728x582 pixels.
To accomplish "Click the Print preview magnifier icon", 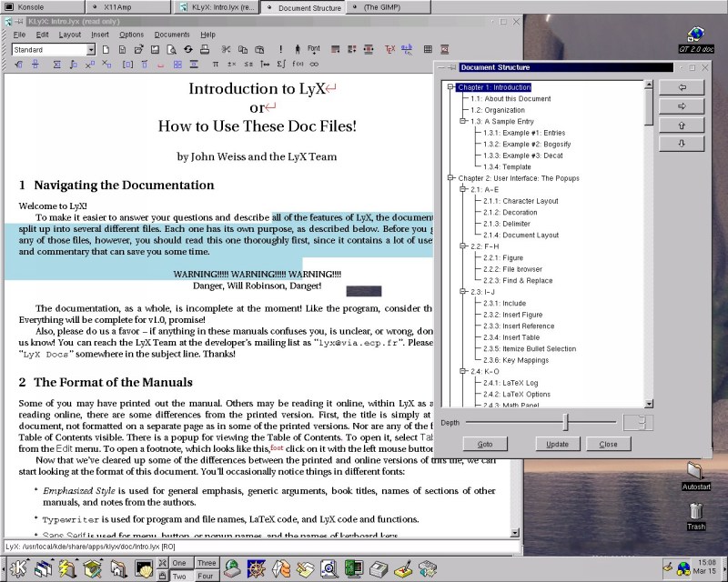I will 171,49.
